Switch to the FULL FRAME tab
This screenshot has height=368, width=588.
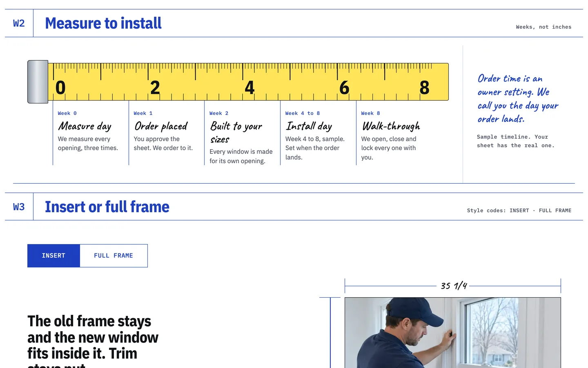(x=114, y=256)
